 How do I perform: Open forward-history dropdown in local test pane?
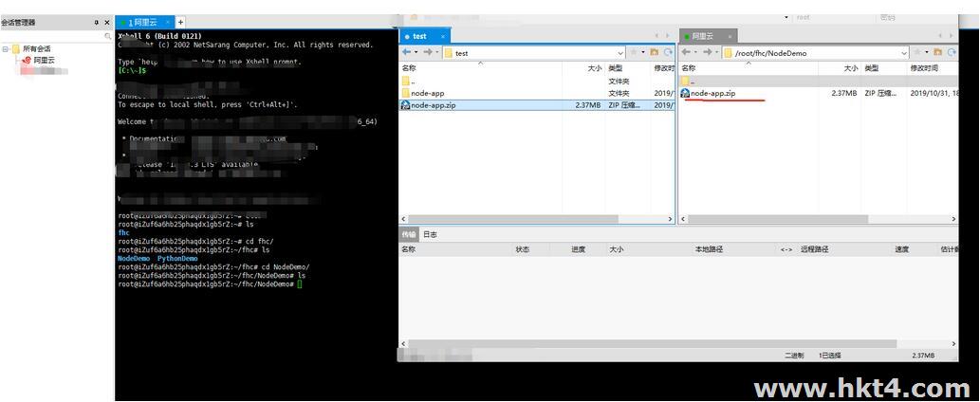(x=437, y=52)
